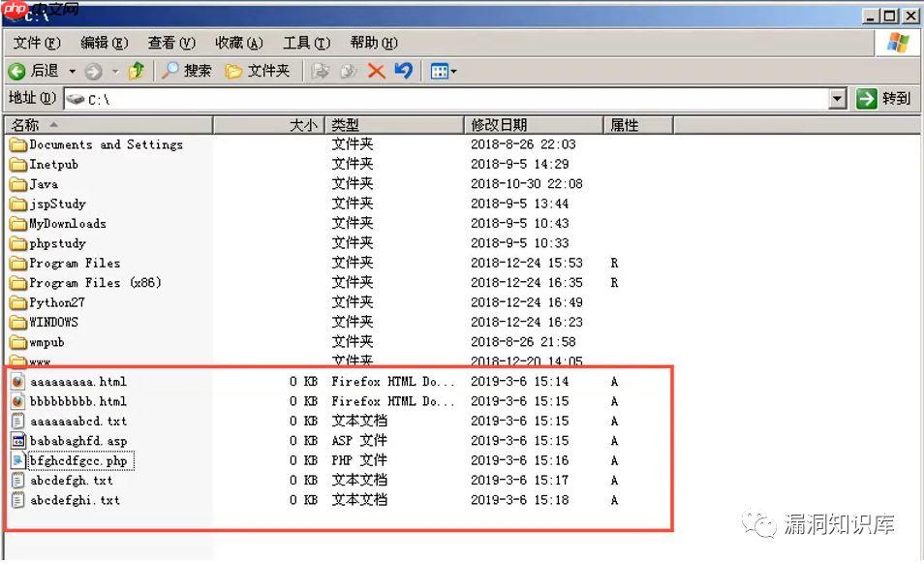
Task: Select the Program Files (x86) folder icon
Action: tap(18, 283)
